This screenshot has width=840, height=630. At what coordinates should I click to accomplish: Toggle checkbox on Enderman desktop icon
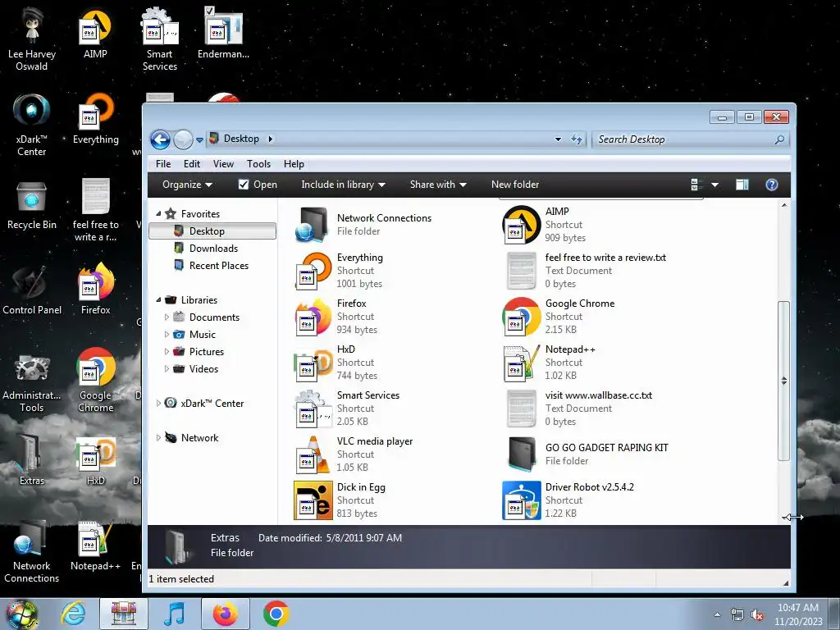point(209,10)
